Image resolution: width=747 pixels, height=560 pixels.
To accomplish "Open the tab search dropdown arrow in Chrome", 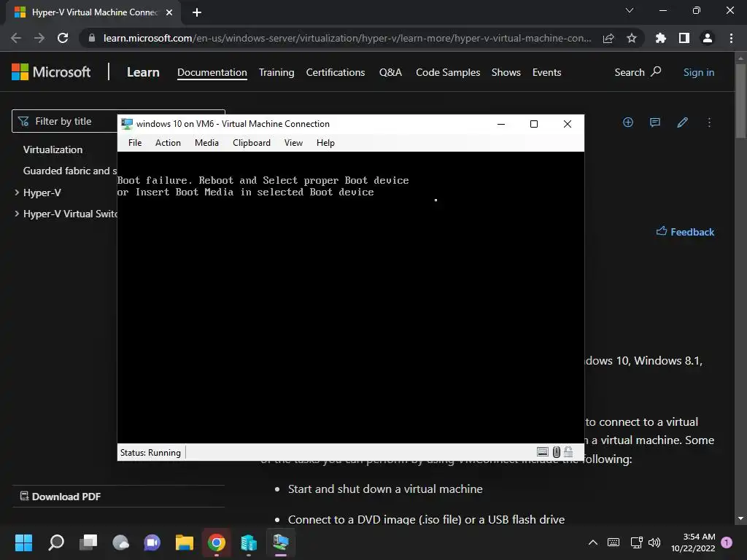I will click(x=630, y=10).
